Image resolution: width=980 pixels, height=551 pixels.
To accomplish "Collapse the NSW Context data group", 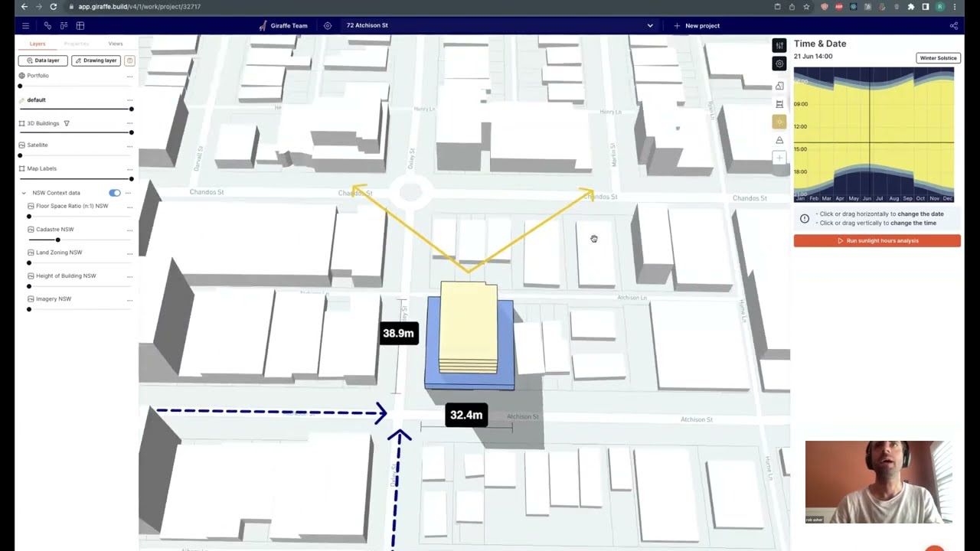I will 24,193.
